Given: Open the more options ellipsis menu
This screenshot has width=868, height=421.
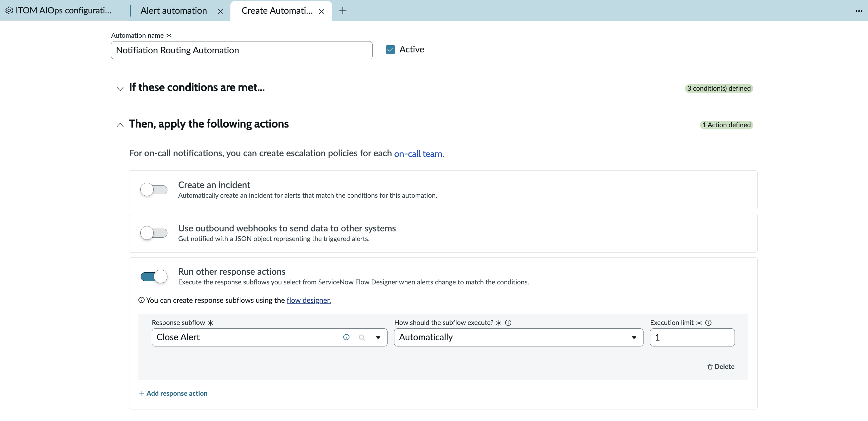Looking at the screenshot, I should pos(859,11).
